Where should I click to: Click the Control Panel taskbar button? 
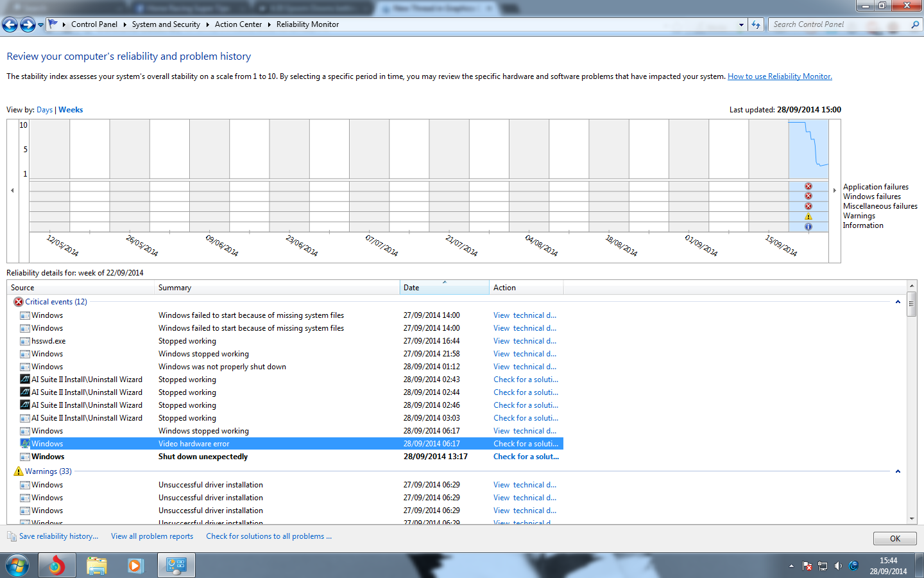click(176, 566)
